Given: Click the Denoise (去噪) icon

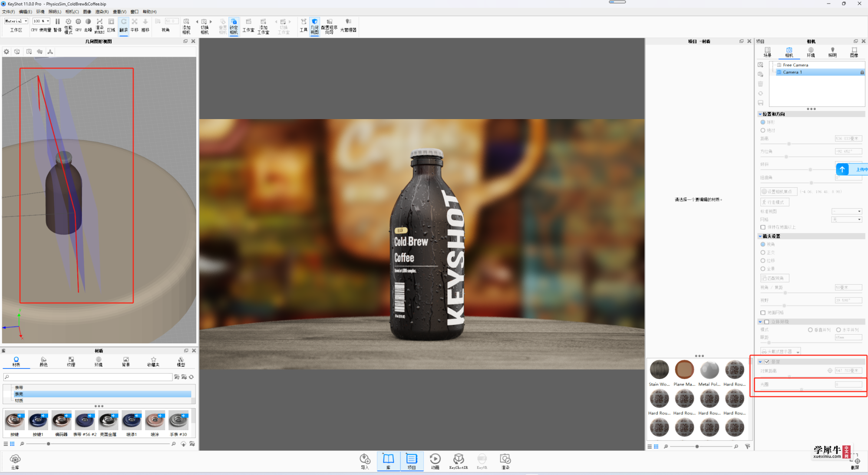Looking at the screenshot, I should click(88, 22).
